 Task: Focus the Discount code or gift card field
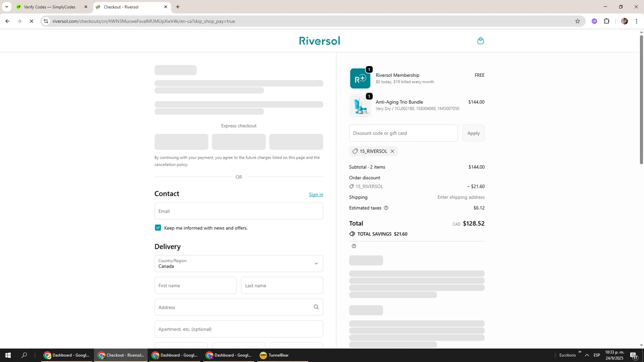pyautogui.click(x=403, y=133)
